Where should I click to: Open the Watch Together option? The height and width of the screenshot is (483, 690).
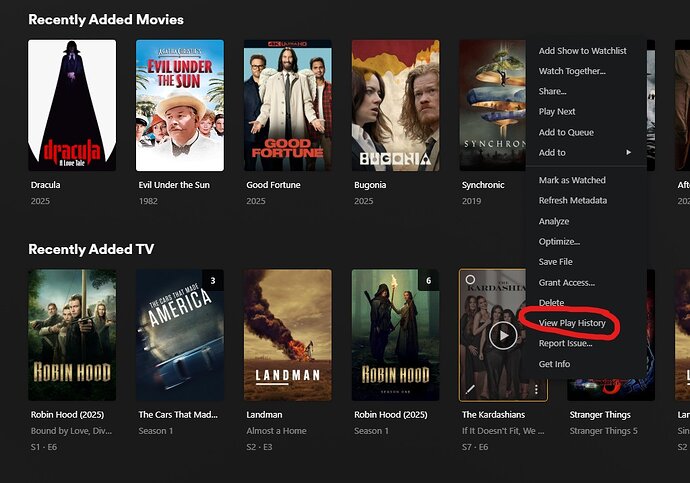point(572,71)
